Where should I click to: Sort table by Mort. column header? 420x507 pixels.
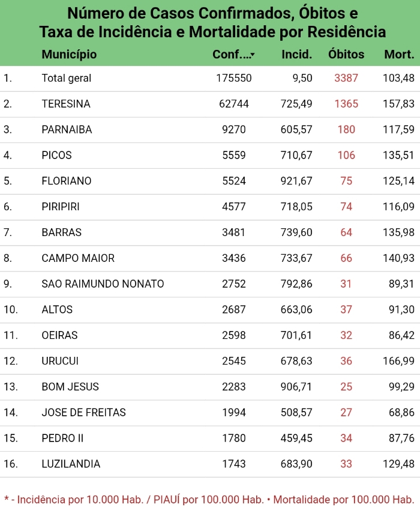(x=399, y=54)
